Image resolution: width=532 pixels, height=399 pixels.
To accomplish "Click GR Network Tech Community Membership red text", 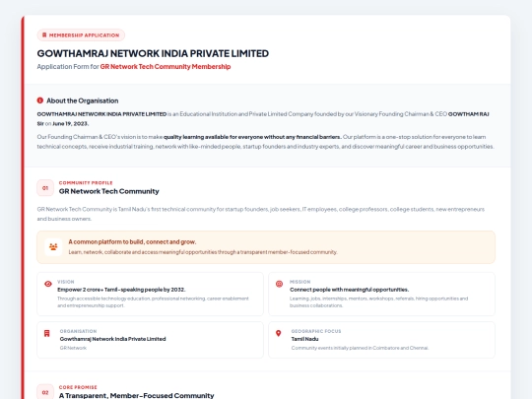I will (166, 67).
